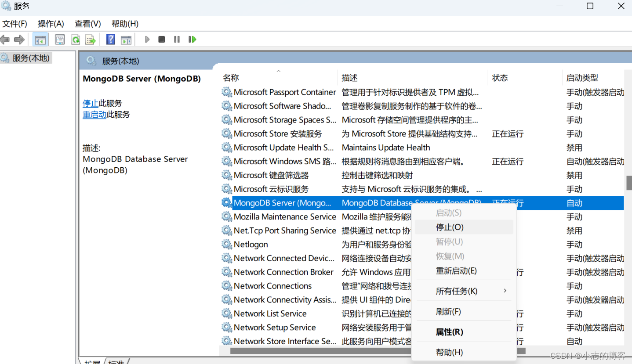Click the 停止 link to stop service
Image resolution: width=632 pixels, height=364 pixels.
[91, 103]
